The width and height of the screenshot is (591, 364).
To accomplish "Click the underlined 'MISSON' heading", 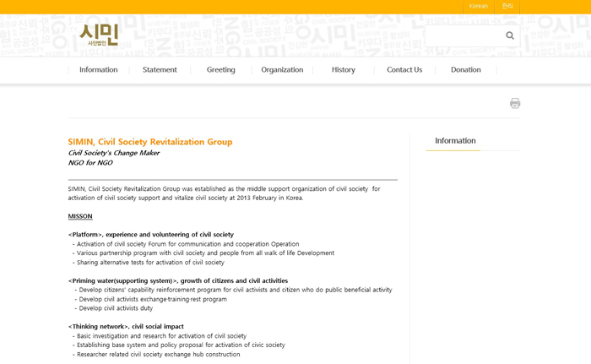I will (80, 216).
